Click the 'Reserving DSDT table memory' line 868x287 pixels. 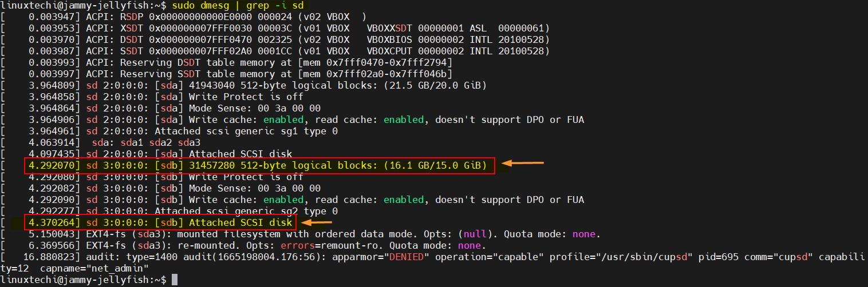269,63
